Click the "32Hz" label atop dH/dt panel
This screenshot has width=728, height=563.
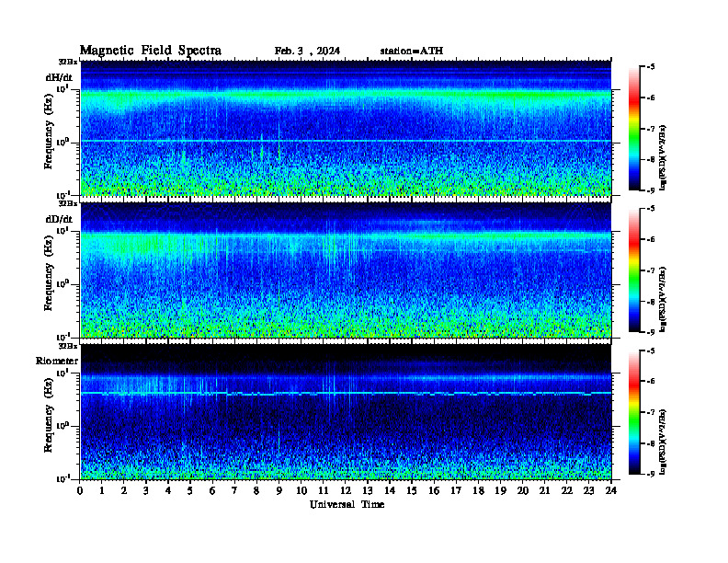[68, 62]
